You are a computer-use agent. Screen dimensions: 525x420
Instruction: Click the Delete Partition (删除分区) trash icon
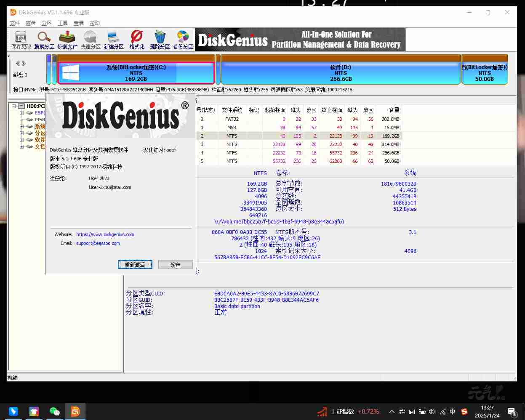(x=160, y=40)
